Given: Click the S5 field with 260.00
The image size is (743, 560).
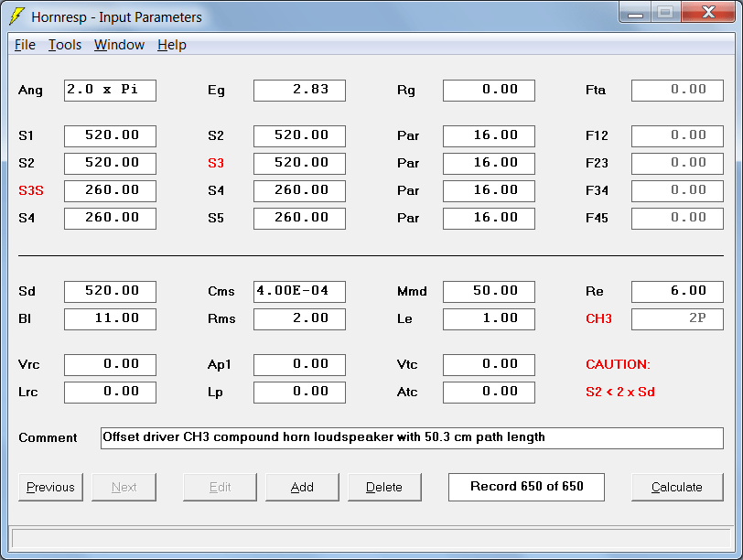Looking at the screenshot, I should 299,219.
